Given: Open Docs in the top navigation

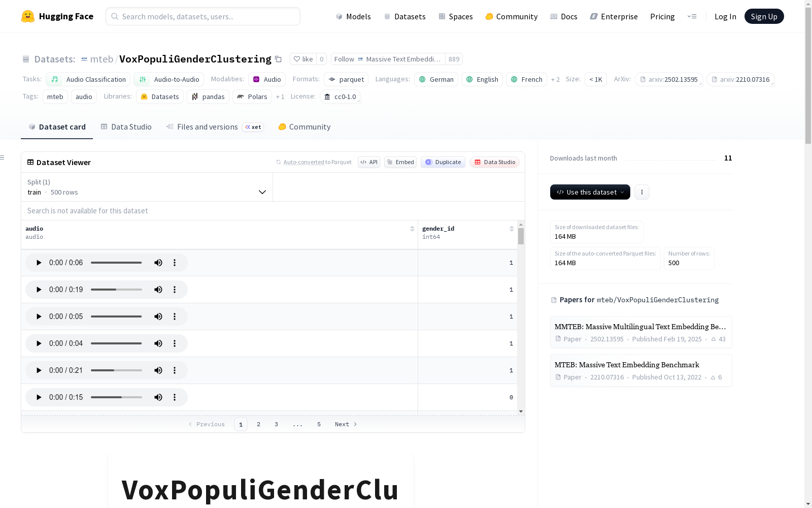Looking at the screenshot, I should [x=564, y=16].
